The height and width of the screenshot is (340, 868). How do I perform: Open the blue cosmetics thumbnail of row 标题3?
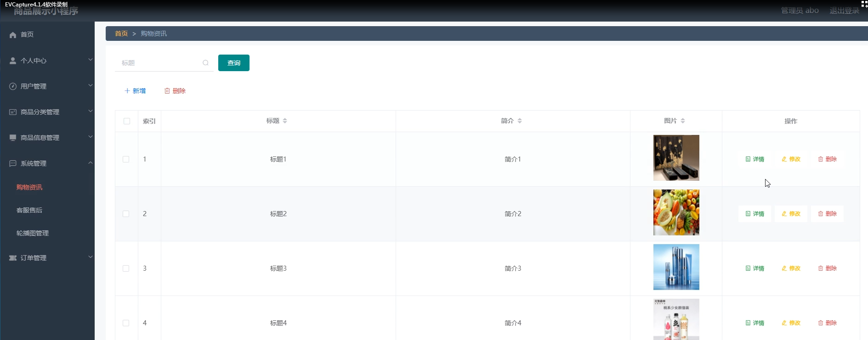[x=676, y=267]
